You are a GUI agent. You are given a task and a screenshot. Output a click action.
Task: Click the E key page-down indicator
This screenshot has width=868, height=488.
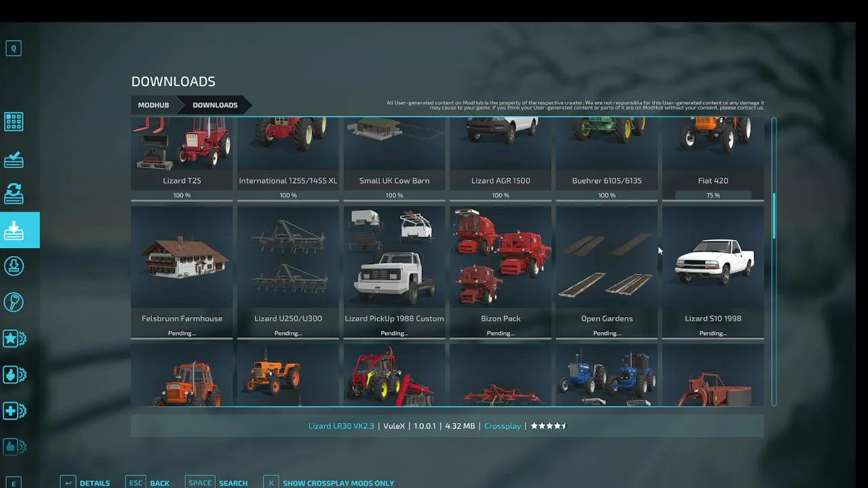pyautogui.click(x=14, y=483)
